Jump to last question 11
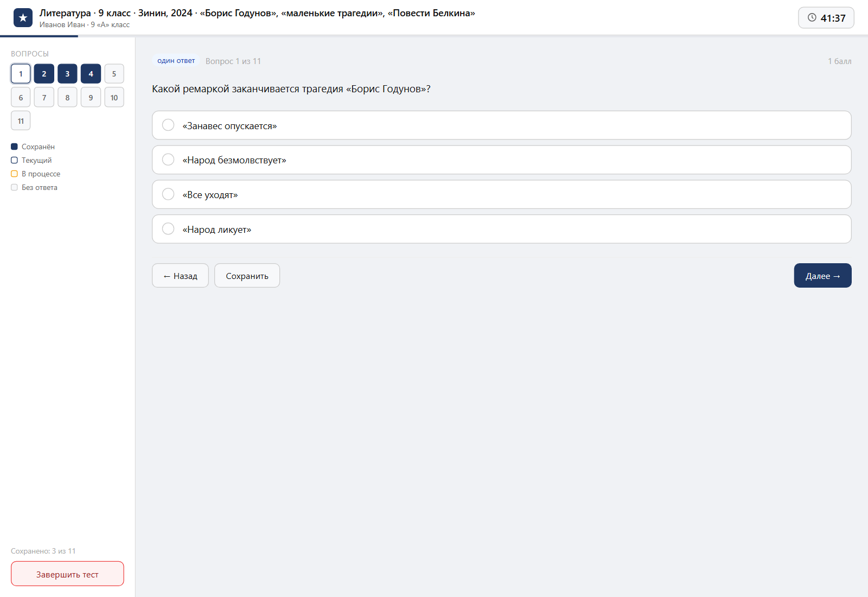 [21, 120]
